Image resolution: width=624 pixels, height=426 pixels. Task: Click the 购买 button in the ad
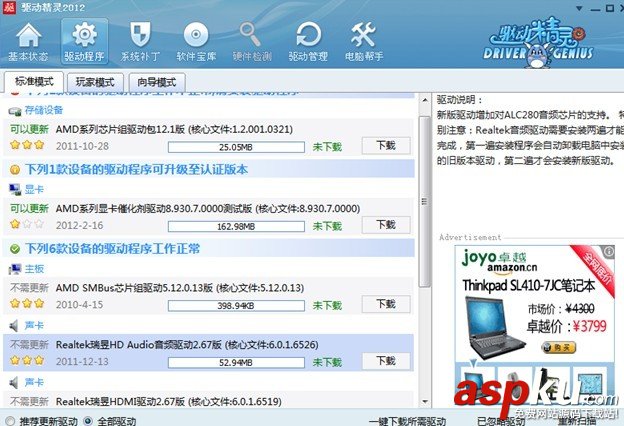click(x=559, y=347)
